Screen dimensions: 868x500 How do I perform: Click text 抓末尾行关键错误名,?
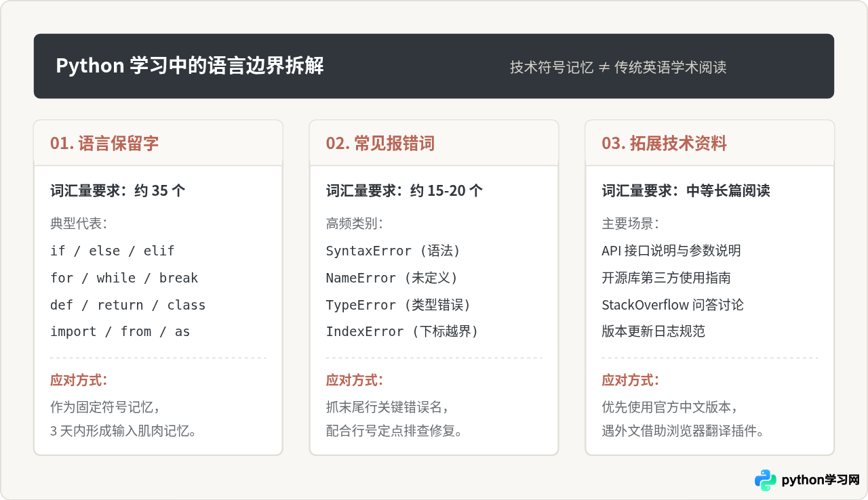[387, 407]
